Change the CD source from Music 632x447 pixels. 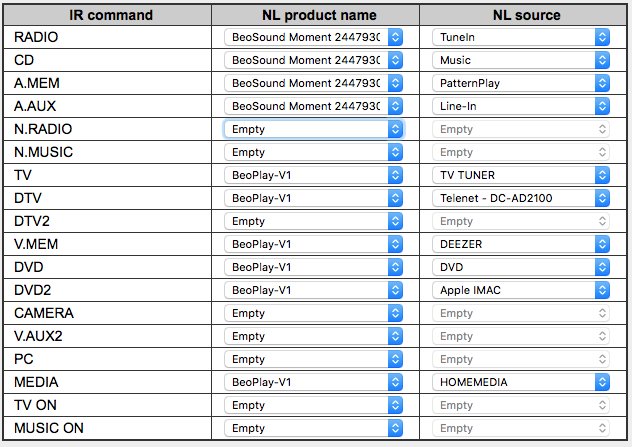(x=522, y=60)
